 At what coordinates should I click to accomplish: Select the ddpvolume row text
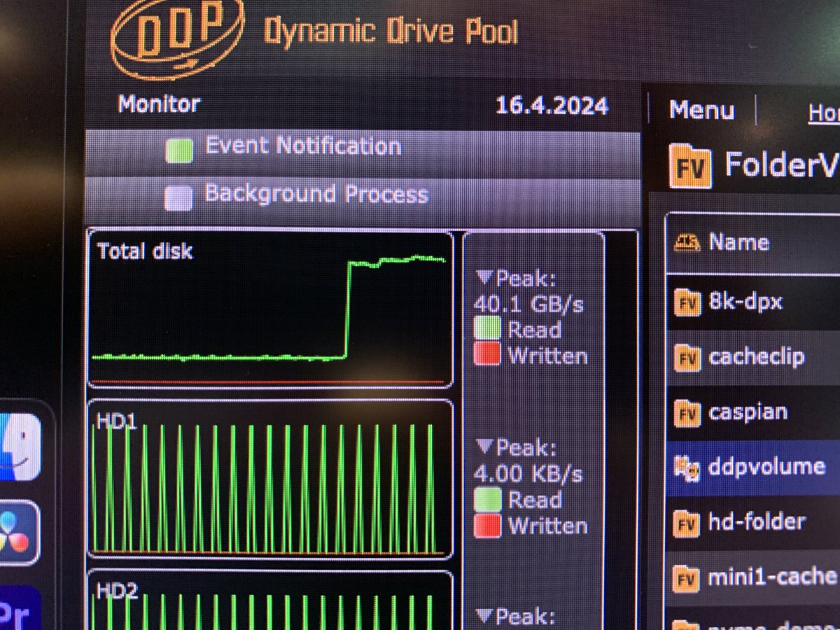point(766,465)
